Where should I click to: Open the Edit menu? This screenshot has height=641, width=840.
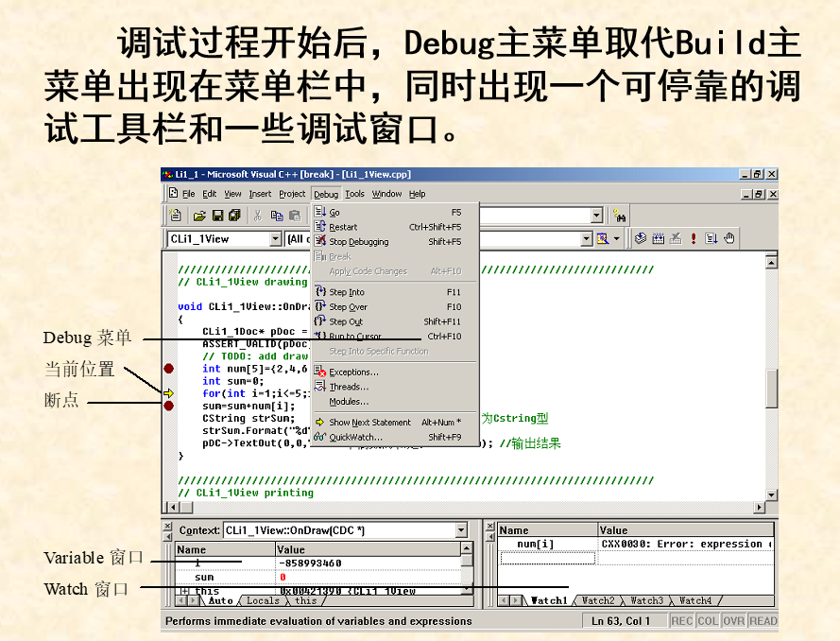[210, 194]
